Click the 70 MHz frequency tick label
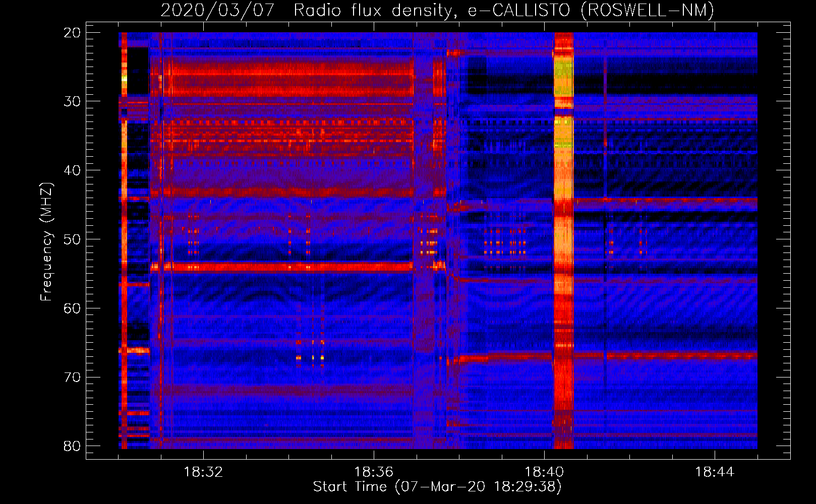The image size is (816, 504). click(x=72, y=377)
